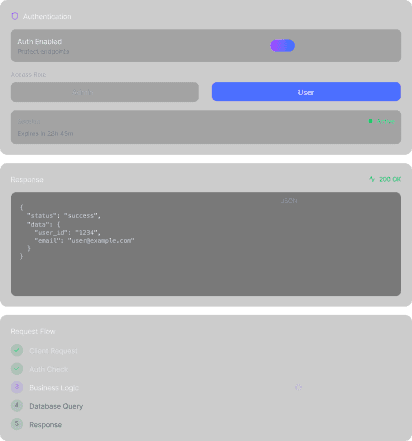Toggle the Auth Enabled switch
Screen dimensions: 412x441
tap(282, 46)
